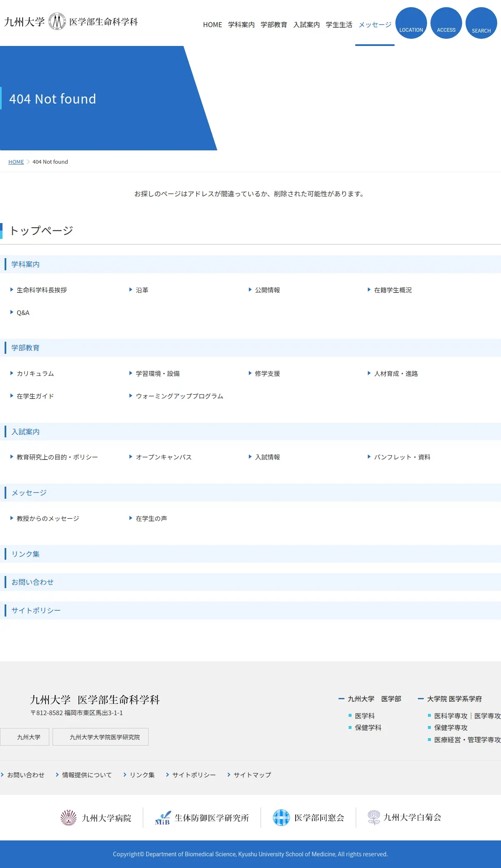Open the パンフレット・資料 link

(402, 457)
